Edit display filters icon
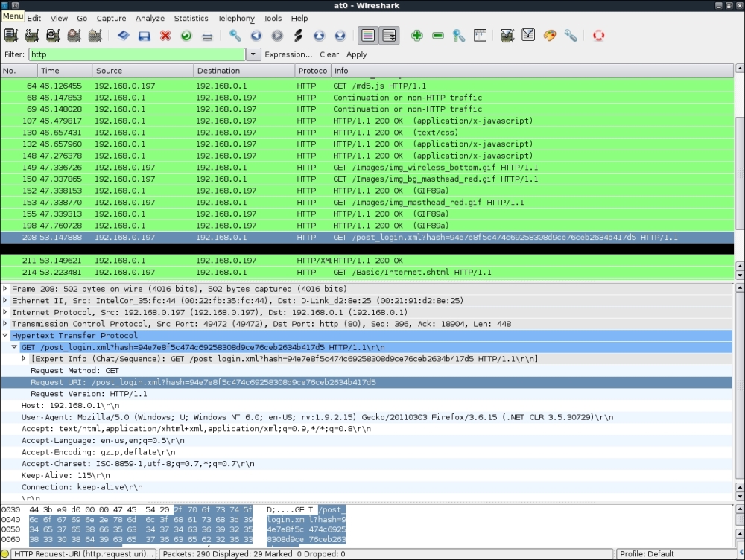Image resolution: width=745 pixels, height=560 pixels. (x=528, y=36)
